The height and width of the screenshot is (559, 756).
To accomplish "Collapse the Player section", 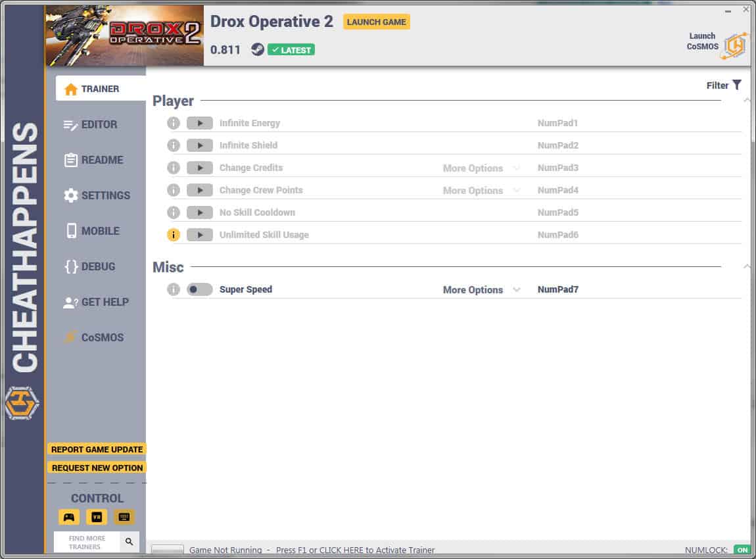I will 747,101.
